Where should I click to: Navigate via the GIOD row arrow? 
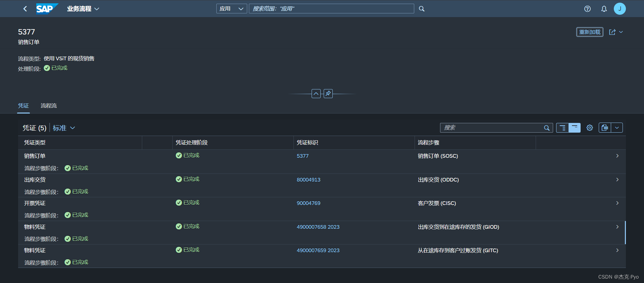pyautogui.click(x=617, y=227)
